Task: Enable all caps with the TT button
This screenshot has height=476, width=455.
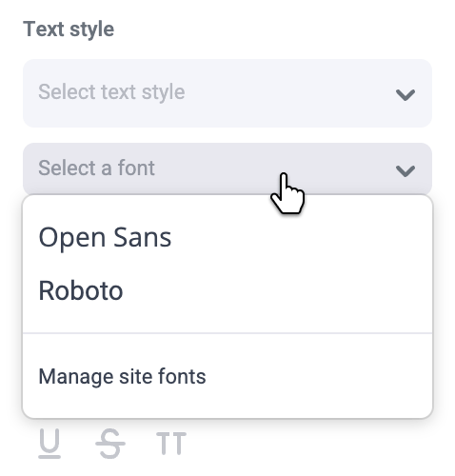Action: pyautogui.click(x=171, y=444)
